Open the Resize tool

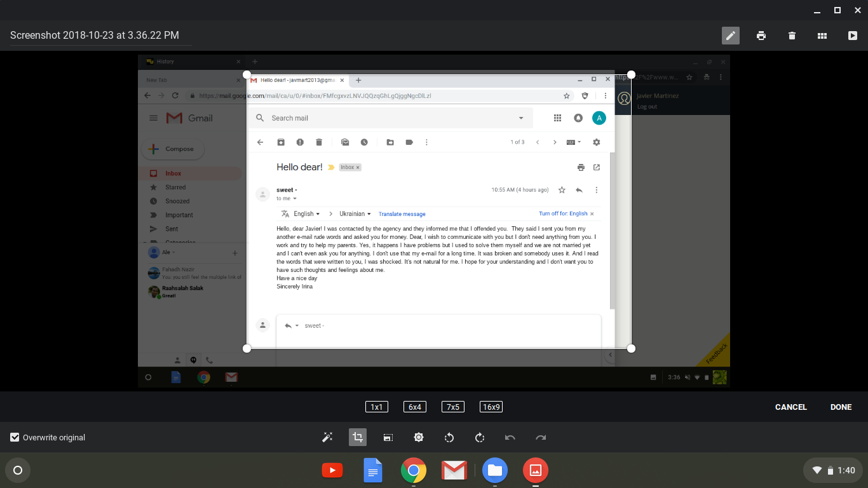click(388, 437)
